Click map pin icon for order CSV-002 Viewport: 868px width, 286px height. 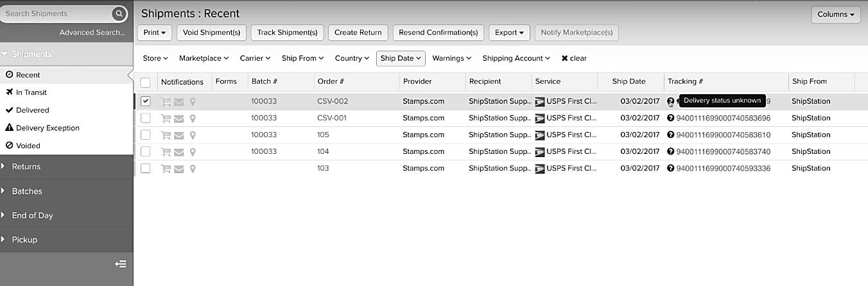click(193, 101)
